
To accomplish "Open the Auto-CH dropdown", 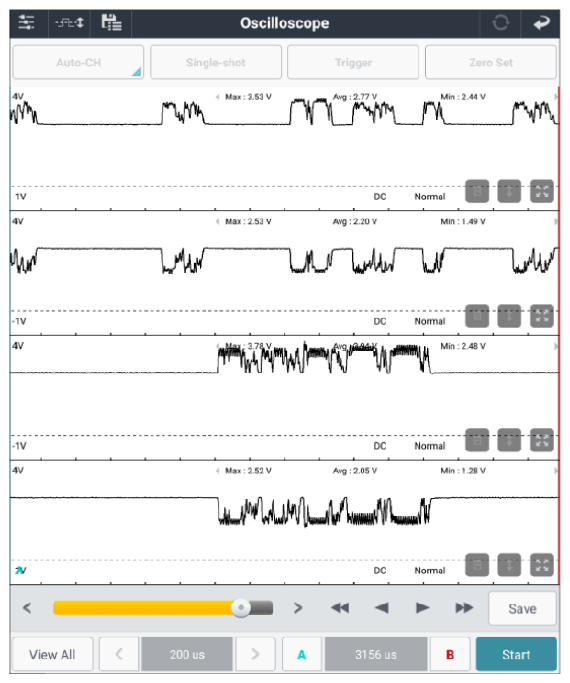I will pos(78,62).
